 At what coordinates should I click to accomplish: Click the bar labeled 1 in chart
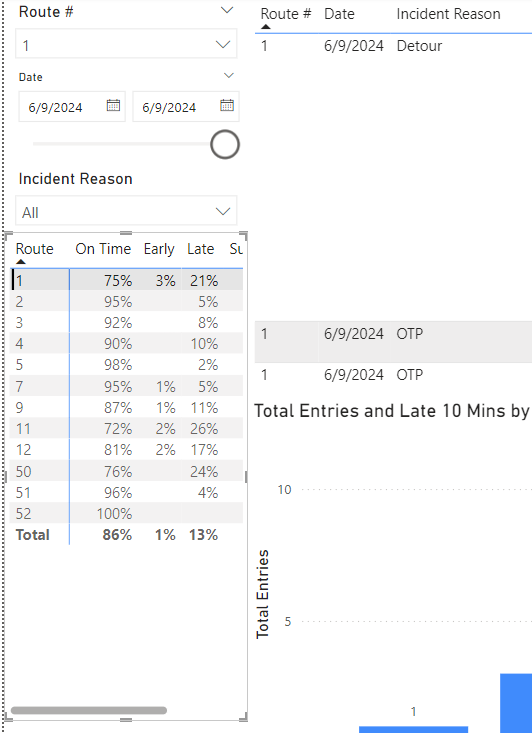pos(413,729)
